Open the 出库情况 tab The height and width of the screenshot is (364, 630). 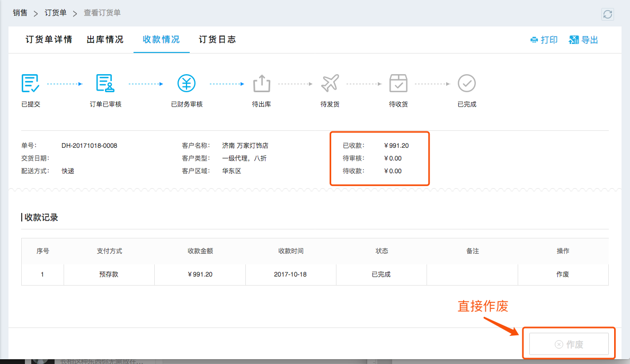105,40
